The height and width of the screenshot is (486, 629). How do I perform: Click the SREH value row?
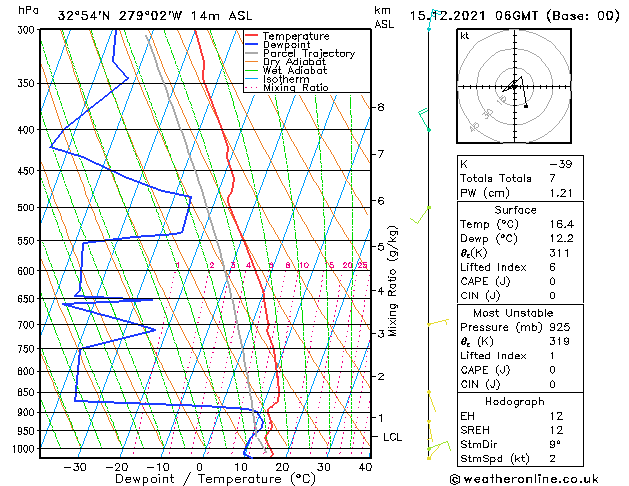(x=520, y=430)
